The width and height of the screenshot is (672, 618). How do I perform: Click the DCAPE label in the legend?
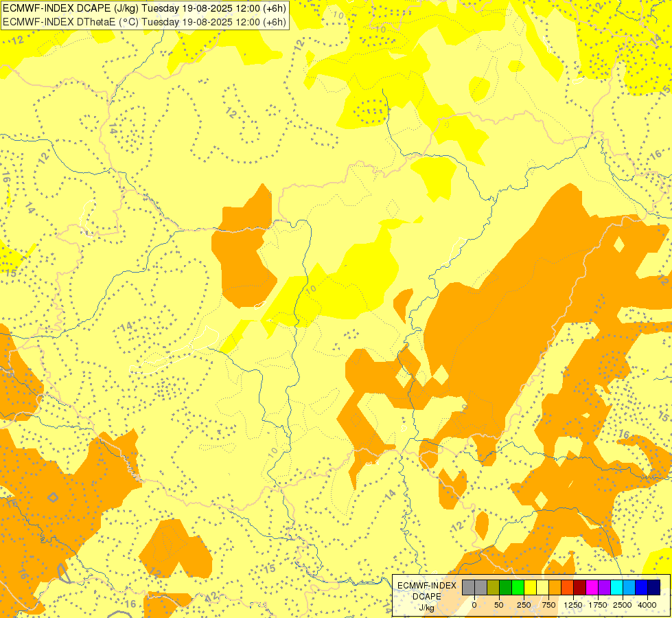427,597
